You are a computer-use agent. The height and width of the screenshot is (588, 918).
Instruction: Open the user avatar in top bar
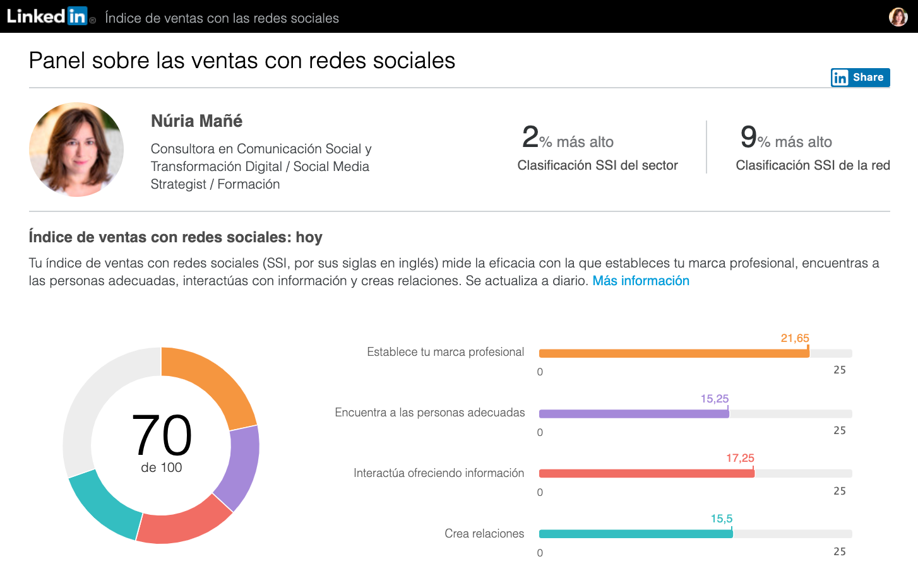click(898, 17)
